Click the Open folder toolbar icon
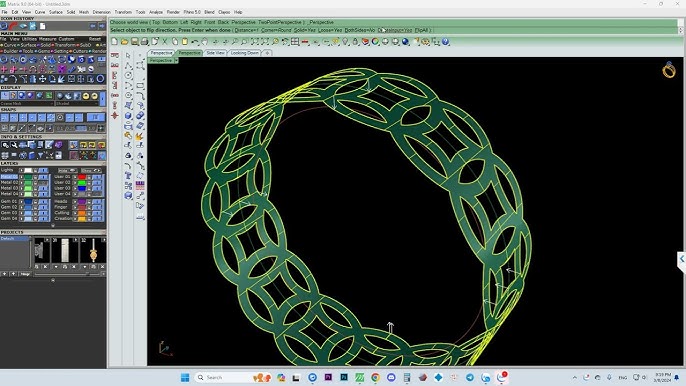The image size is (686, 386). click(124, 42)
